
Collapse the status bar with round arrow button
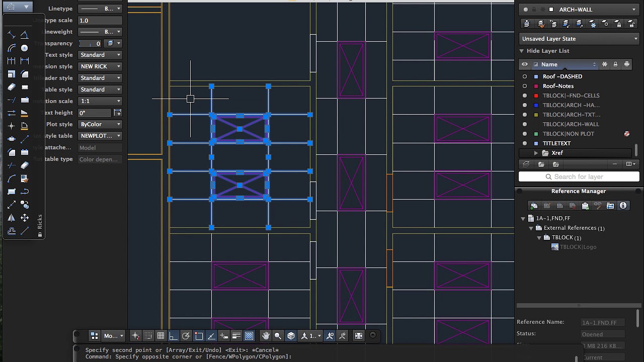click(x=373, y=335)
